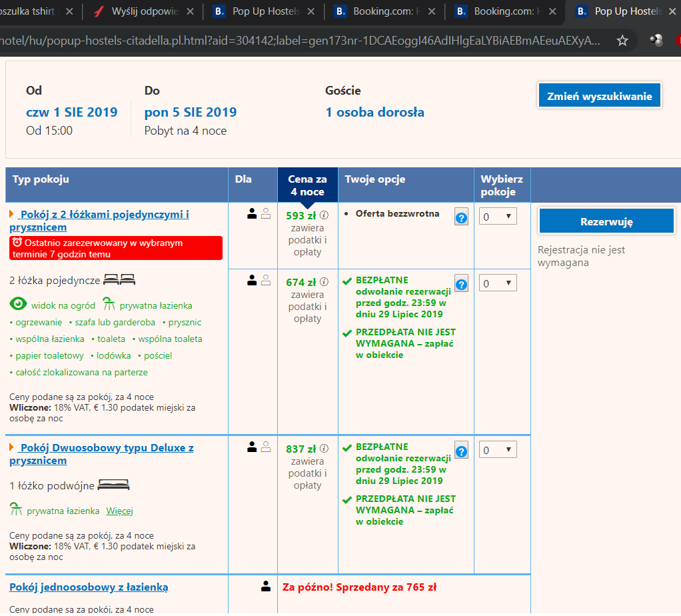Click shower icon in Deluxe room row

16,509
